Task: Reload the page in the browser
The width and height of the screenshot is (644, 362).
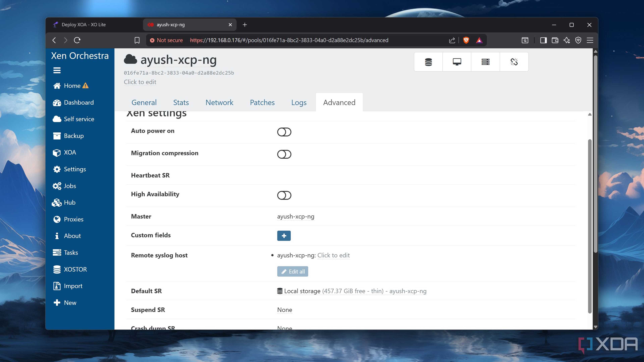Action: tap(77, 40)
